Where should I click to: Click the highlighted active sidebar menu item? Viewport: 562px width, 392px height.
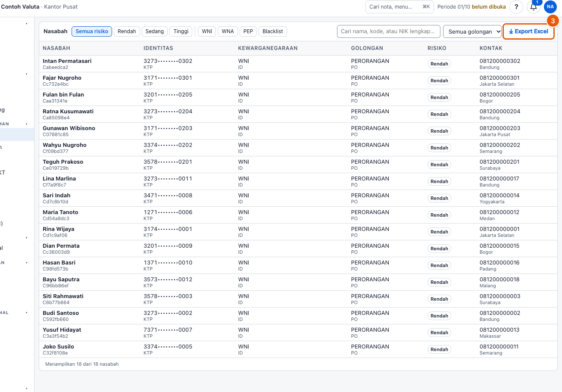pos(17,134)
